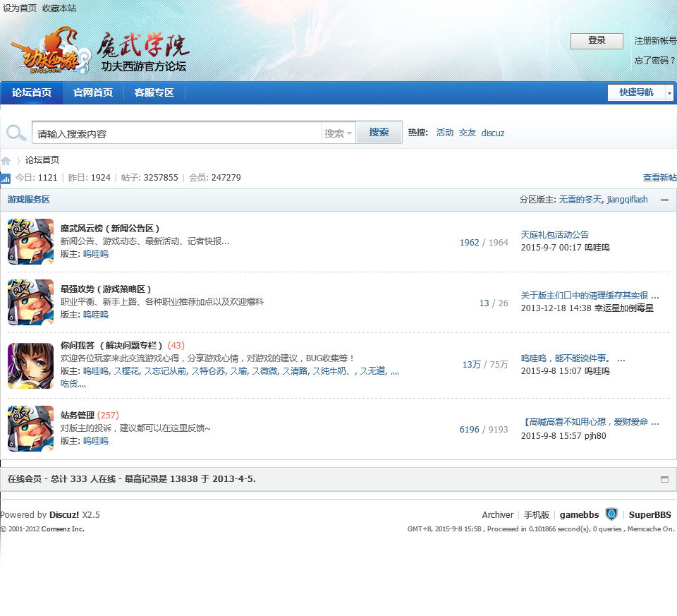This screenshot has height=616, width=677.
Task: Click moderator 吃货 link
Action: tap(73, 384)
